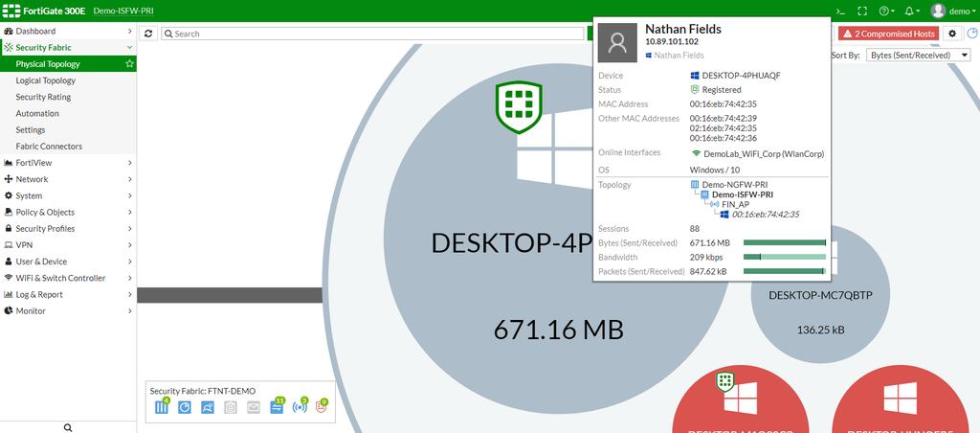Click the 671.16 MB host bubble text
This screenshot has width=980, height=433.
[558, 330]
